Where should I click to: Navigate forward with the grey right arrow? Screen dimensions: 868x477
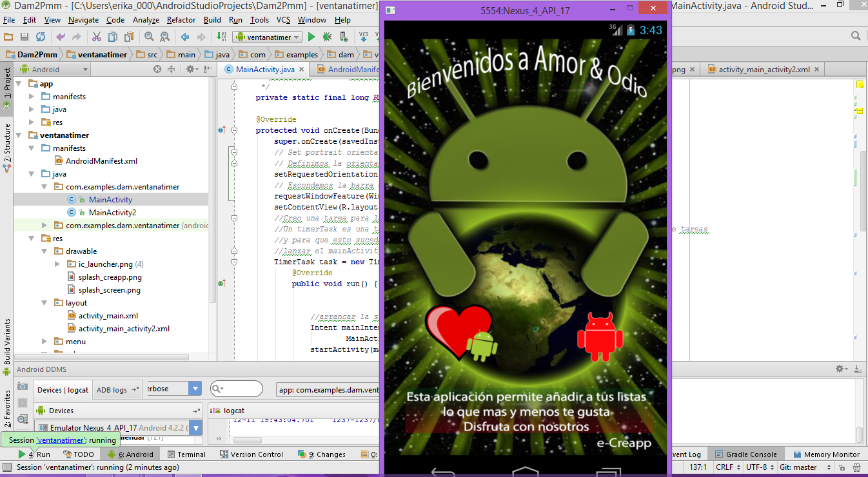pos(201,37)
